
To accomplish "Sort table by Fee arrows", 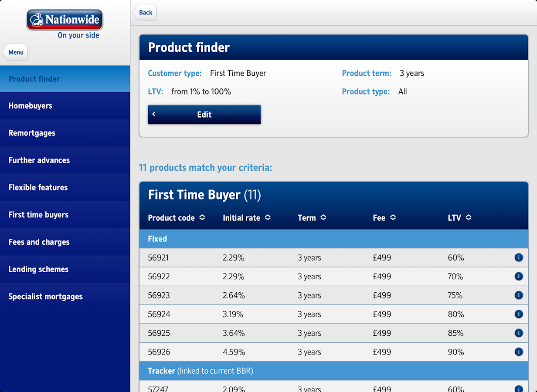I will pyautogui.click(x=393, y=217).
